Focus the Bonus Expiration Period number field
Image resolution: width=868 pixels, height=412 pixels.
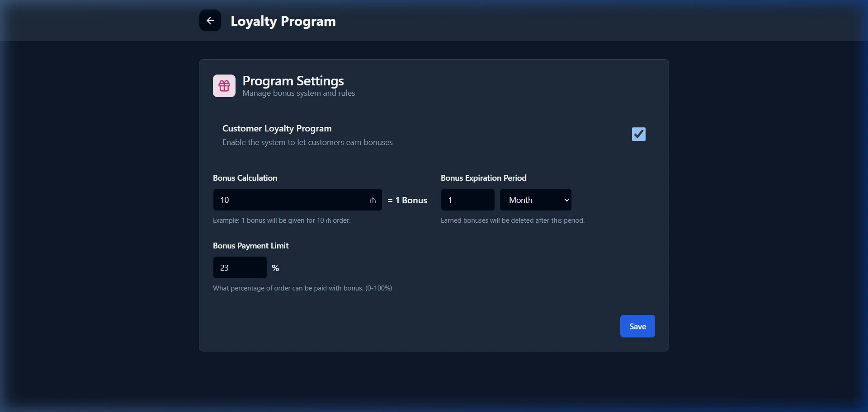(467, 200)
